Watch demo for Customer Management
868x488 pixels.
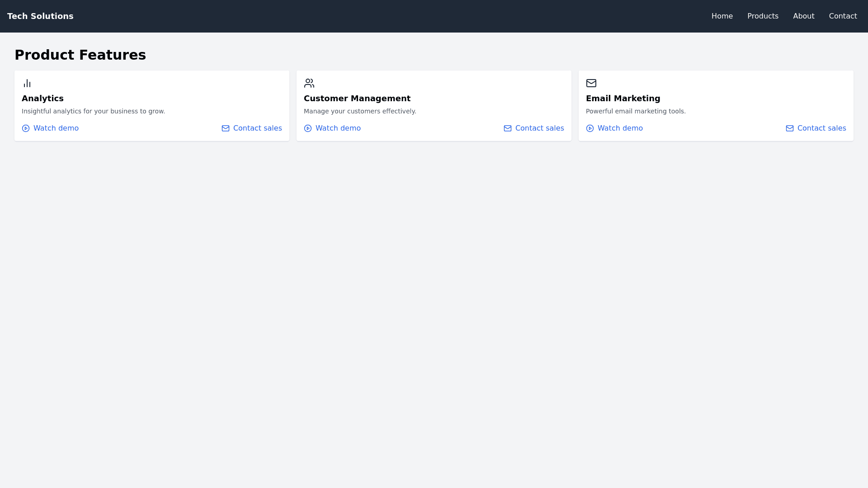pyautogui.click(x=338, y=128)
